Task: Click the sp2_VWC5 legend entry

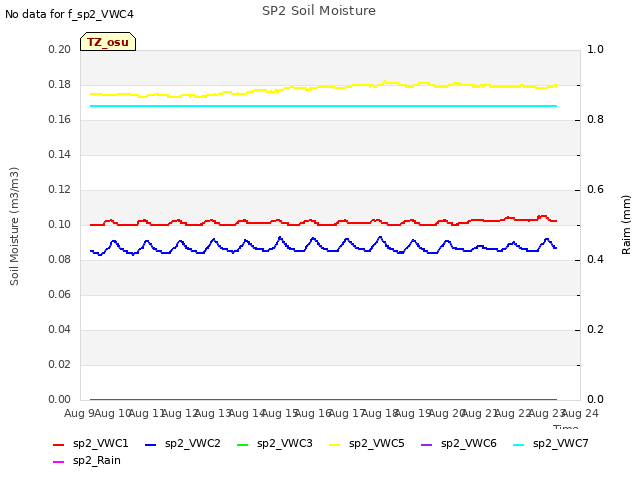Action: tap(367, 443)
